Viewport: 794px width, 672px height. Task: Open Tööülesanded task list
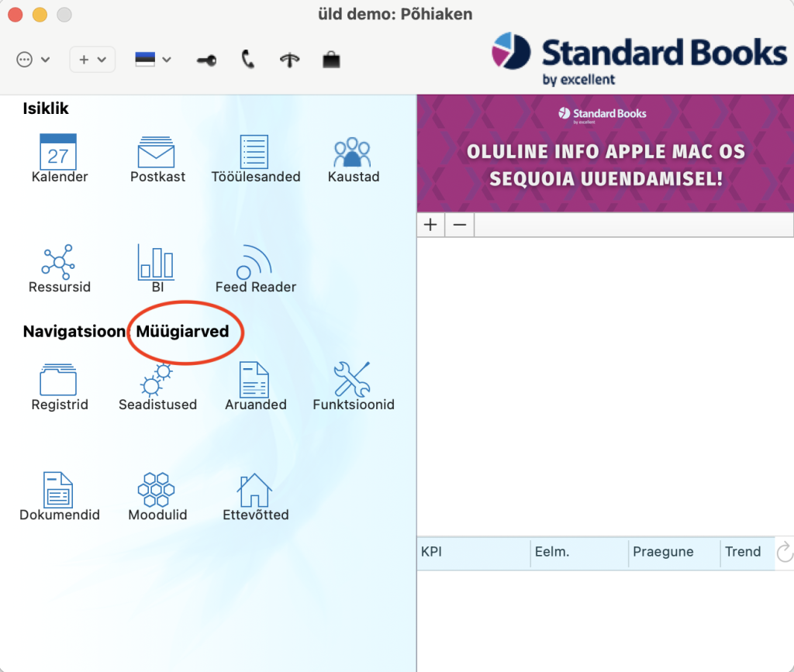click(x=255, y=152)
